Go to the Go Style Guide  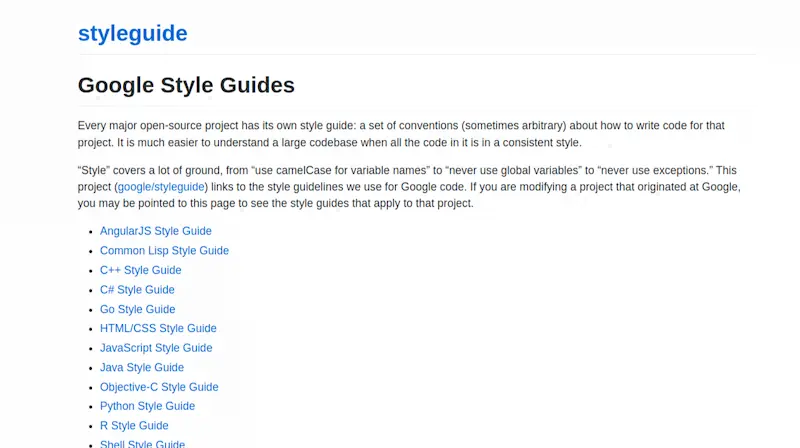click(x=137, y=309)
